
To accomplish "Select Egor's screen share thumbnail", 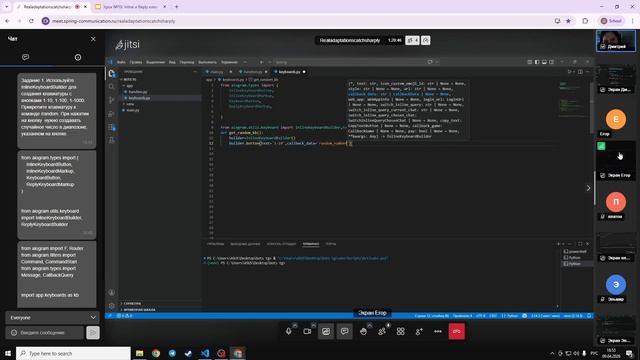I will click(x=616, y=160).
